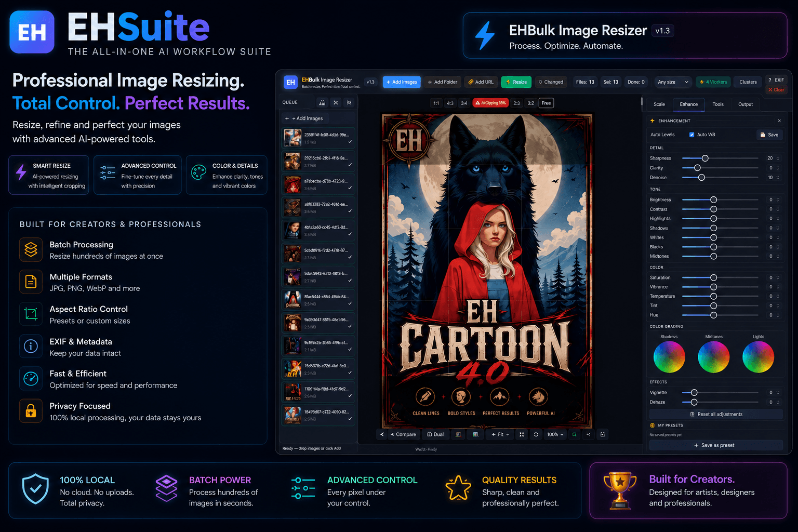Click the Midtones color grading wheel
798x532 pixels.
point(714,357)
